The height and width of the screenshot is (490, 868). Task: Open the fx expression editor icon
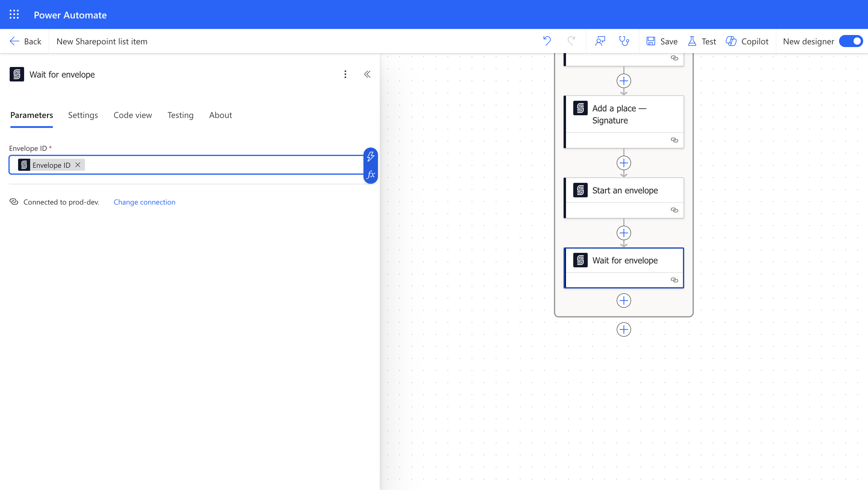pos(370,174)
